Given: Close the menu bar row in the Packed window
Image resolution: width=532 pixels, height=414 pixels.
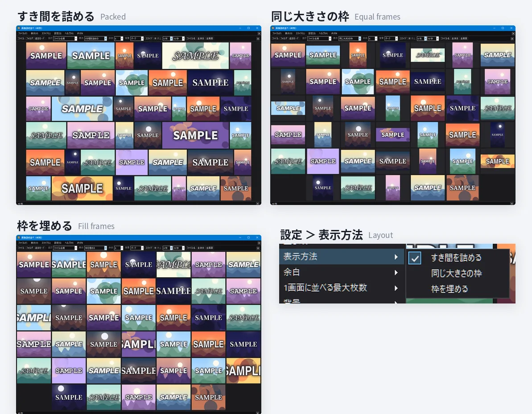Looking at the screenshot, I should [x=259, y=33].
